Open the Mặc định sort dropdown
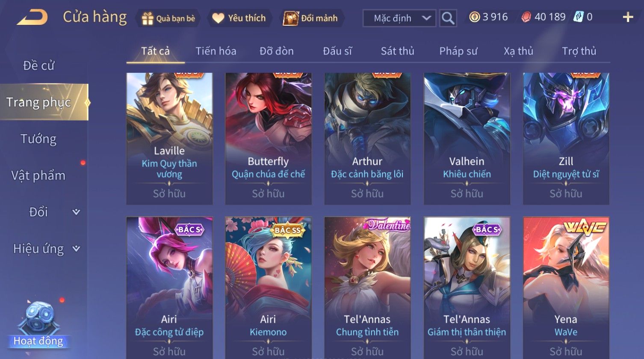Screen dimensions: 644x359 point(399,18)
